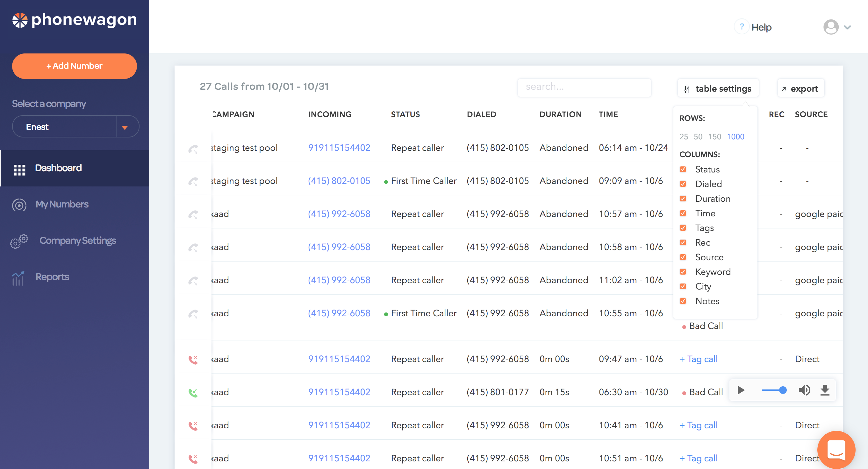Uncheck the Keyword column checkbox
Screen dimensions: 868x469
[683, 272]
